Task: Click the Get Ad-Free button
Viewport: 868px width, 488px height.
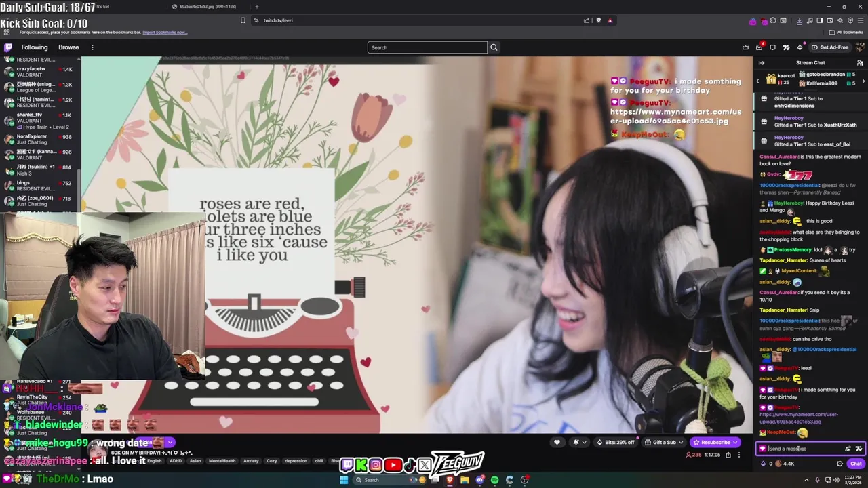Action: coord(830,47)
